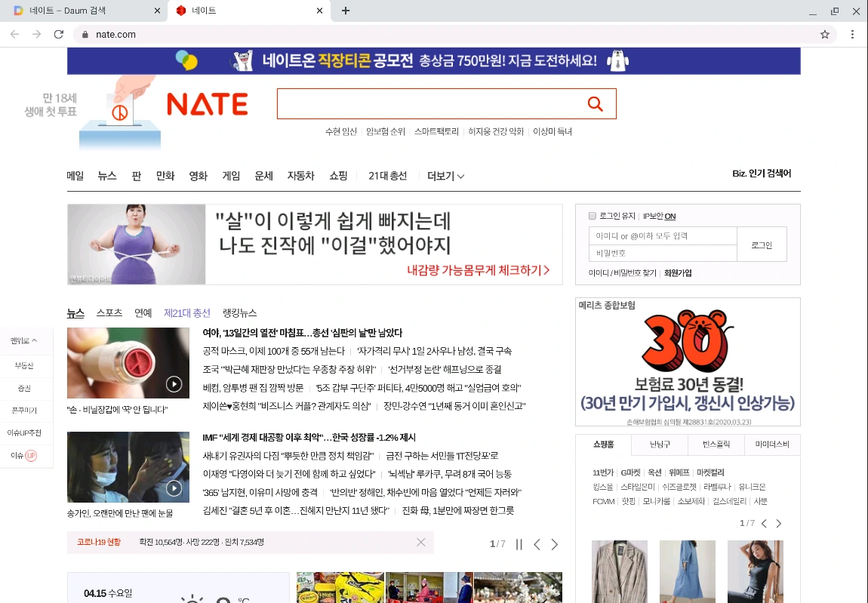Image resolution: width=868 pixels, height=603 pixels.
Task: Open a new browser tab with the plus icon
Action: pos(346,11)
